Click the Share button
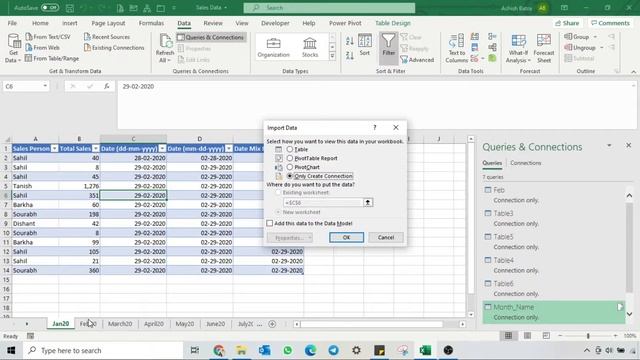 567,23
